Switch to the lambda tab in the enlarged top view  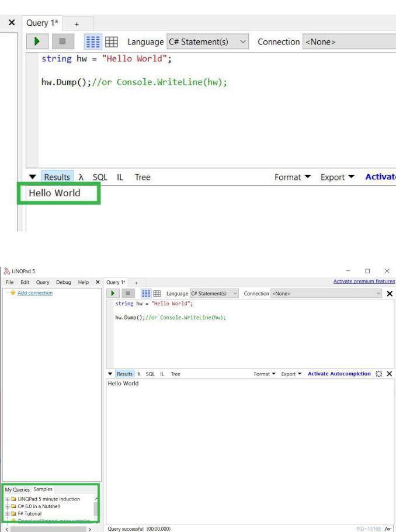point(81,177)
